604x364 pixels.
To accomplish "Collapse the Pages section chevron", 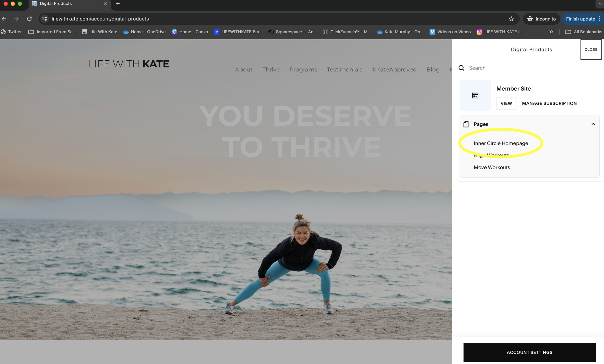I will [x=593, y=124].
